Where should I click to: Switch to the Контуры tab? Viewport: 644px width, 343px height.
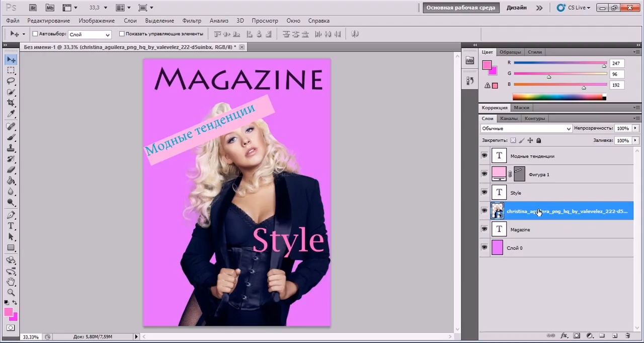tap(534, 119)
